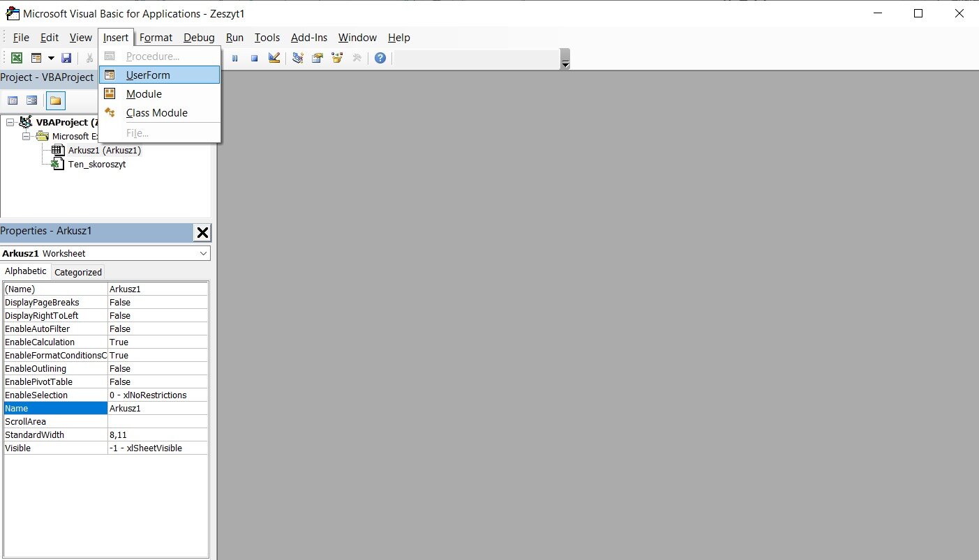
Task: Click View Code icon in Project panel
Action: pos(13,100)
